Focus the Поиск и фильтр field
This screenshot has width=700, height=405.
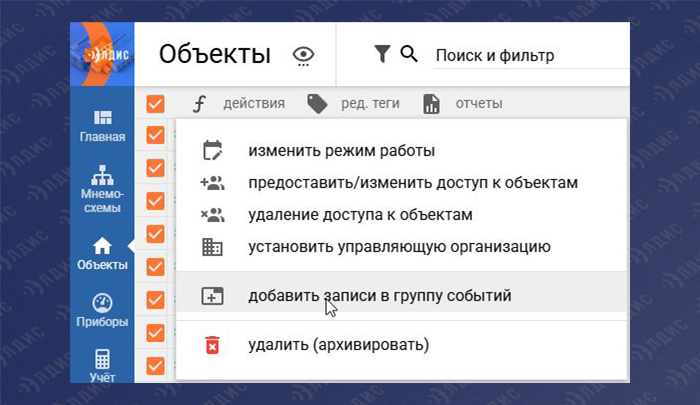[x=531, y=56]
